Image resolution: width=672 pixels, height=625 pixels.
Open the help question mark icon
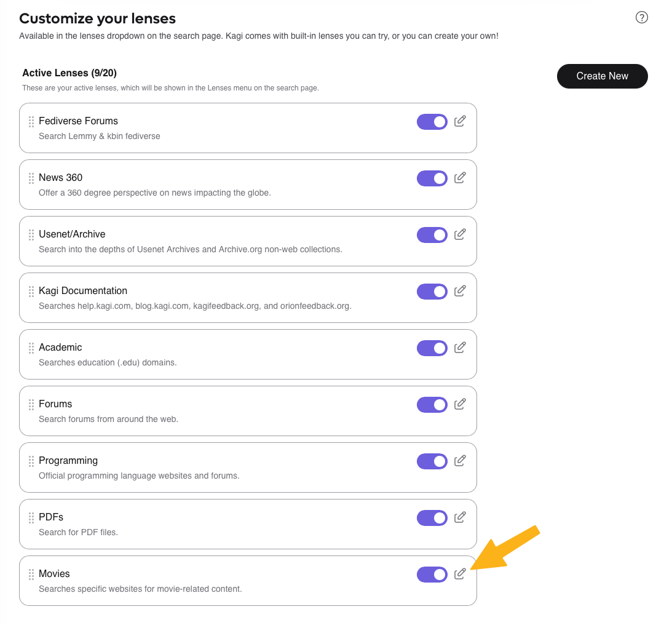point(642,17)
